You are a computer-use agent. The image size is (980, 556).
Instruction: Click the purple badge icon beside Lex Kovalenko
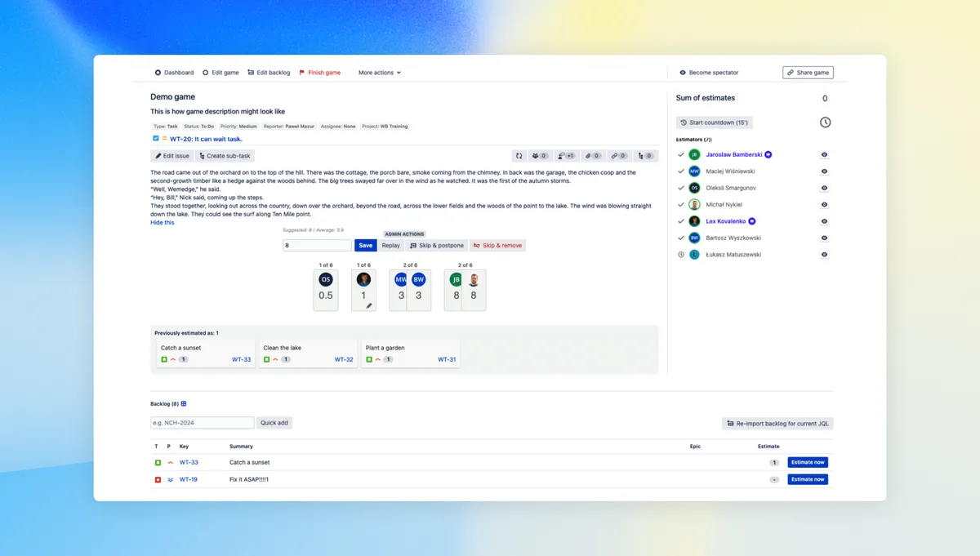[x=752, y=221]
